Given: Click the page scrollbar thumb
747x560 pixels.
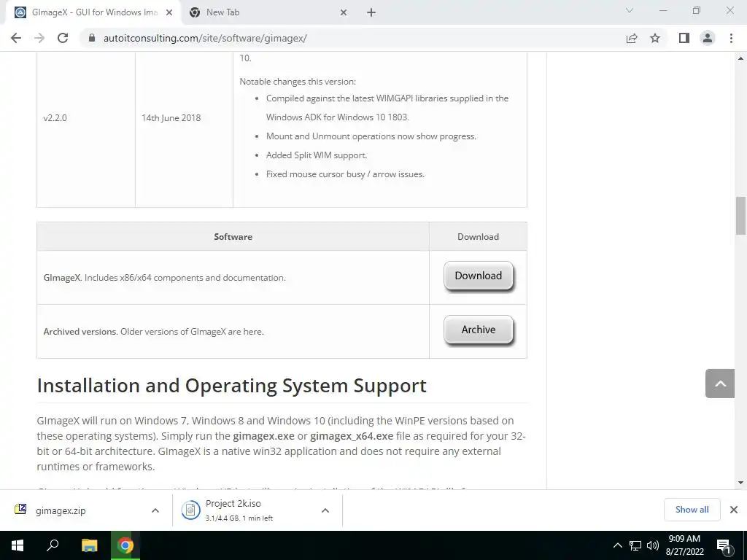Looking at the screenshot, I should (740, 216).
